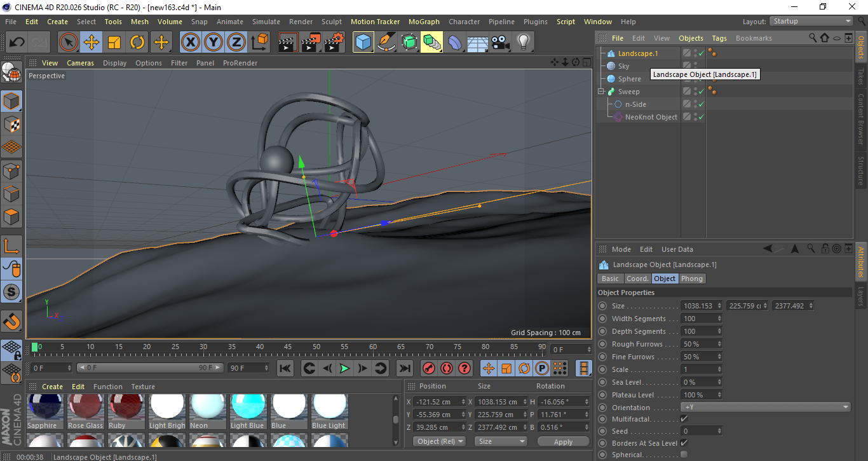Switch to Points mode
The height and width of the screenshot is (461, 868).
pos(11,170)
